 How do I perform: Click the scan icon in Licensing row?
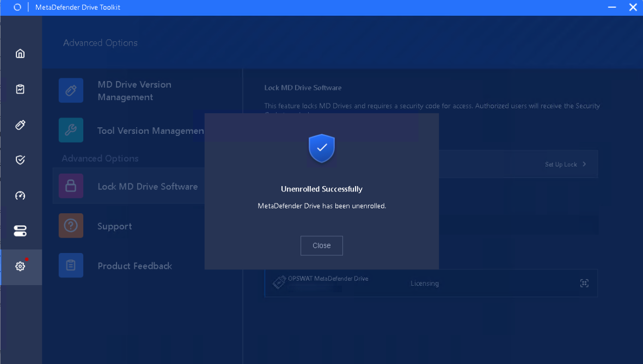[584, 283]
